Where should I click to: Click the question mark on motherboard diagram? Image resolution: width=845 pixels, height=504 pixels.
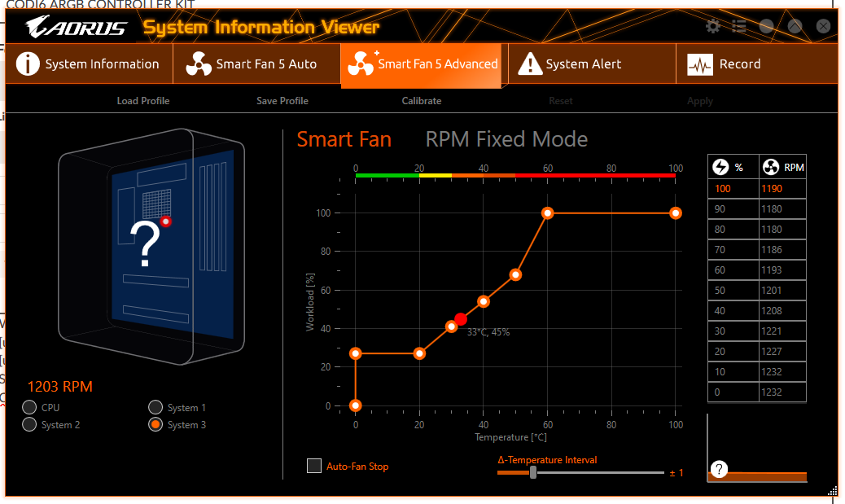(145, 243)
